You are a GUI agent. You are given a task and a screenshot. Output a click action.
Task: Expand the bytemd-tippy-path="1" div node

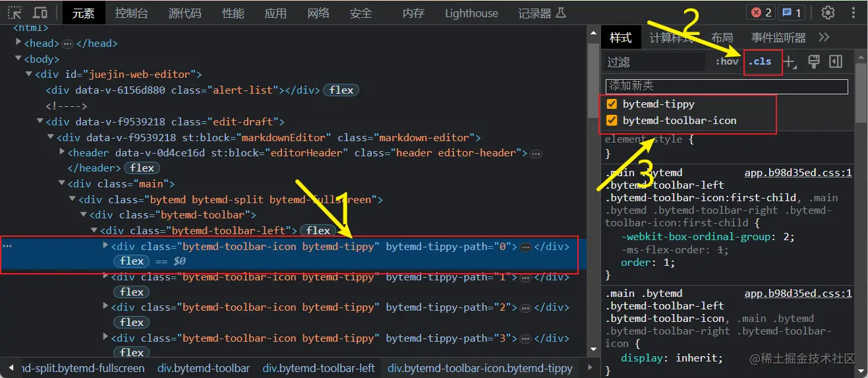(105, 276)
